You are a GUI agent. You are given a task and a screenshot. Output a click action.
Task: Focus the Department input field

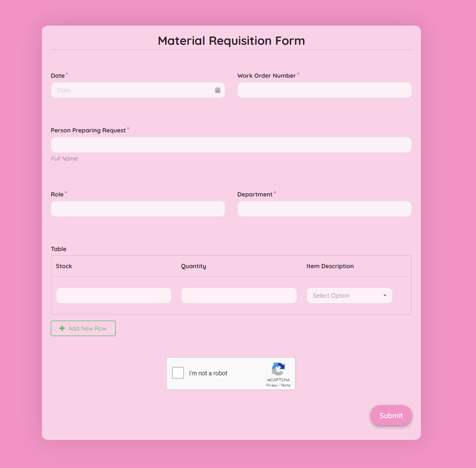[x=324, y=209]
